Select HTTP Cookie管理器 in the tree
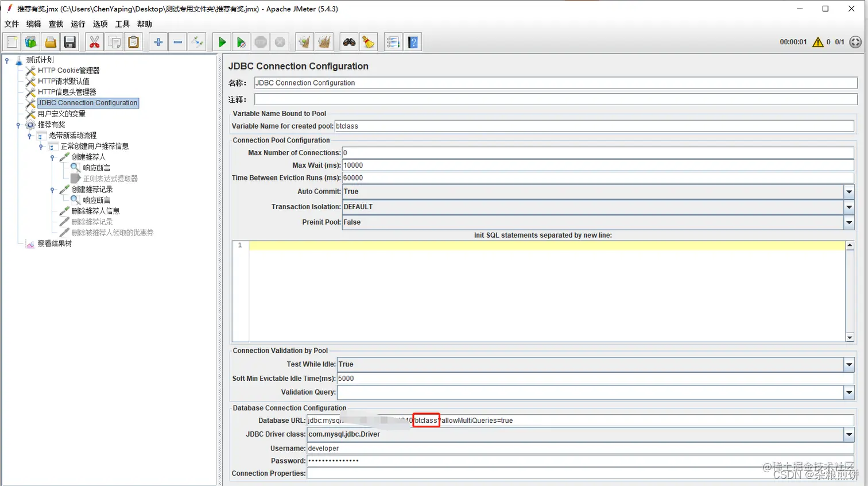 (x=69, y=71)
